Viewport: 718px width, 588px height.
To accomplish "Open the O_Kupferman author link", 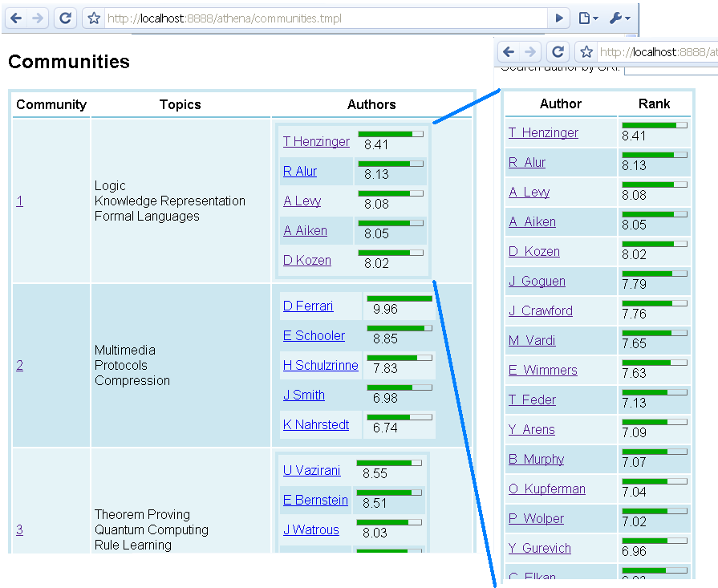I will coord(547,489).
